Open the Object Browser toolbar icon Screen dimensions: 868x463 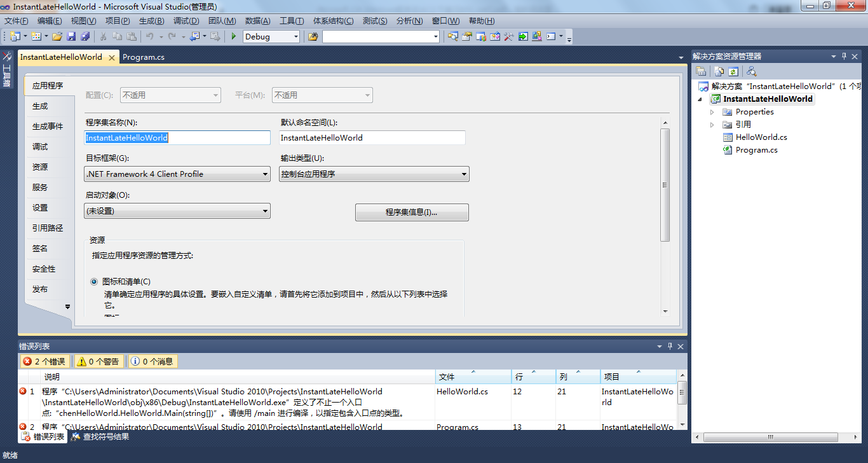point(495,36)
